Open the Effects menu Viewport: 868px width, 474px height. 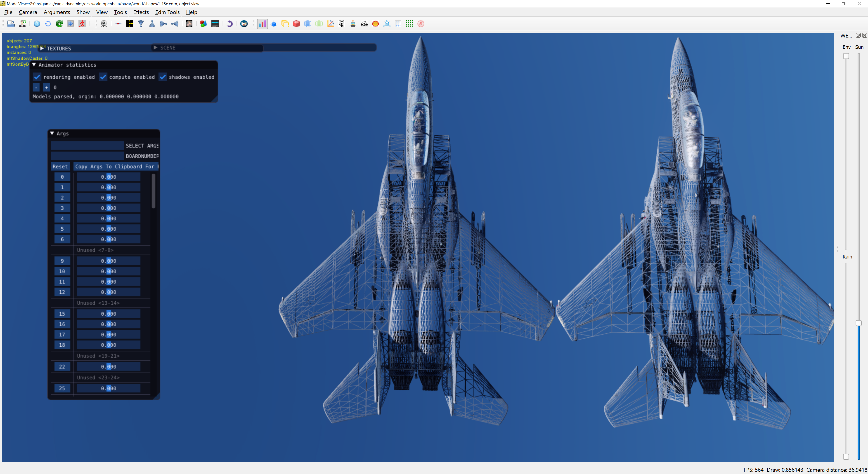[x=141, y=12]
